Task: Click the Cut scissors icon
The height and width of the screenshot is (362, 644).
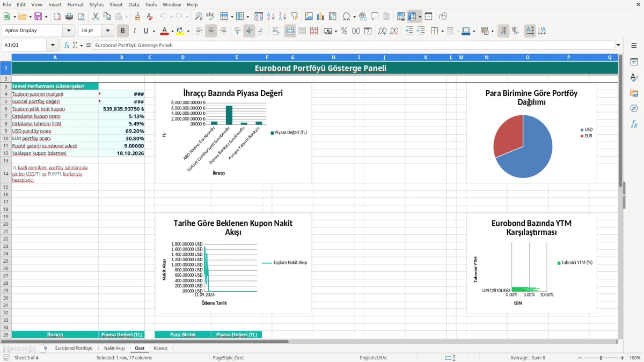Action: click(96, 17)
